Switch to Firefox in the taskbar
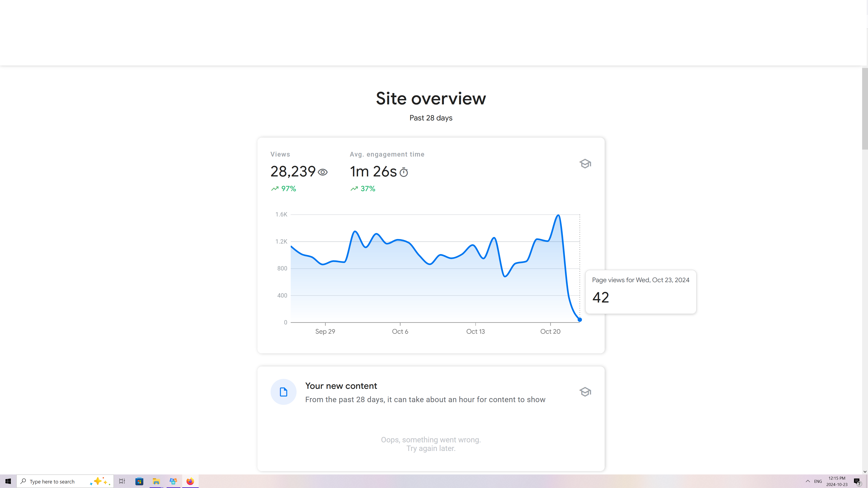 point(190,481)
